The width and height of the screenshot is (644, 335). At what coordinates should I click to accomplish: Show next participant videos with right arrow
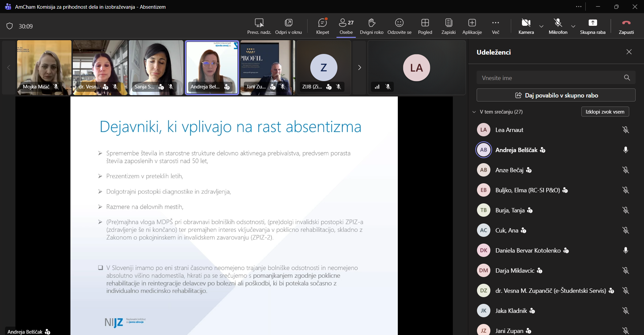tap(360, 68)
